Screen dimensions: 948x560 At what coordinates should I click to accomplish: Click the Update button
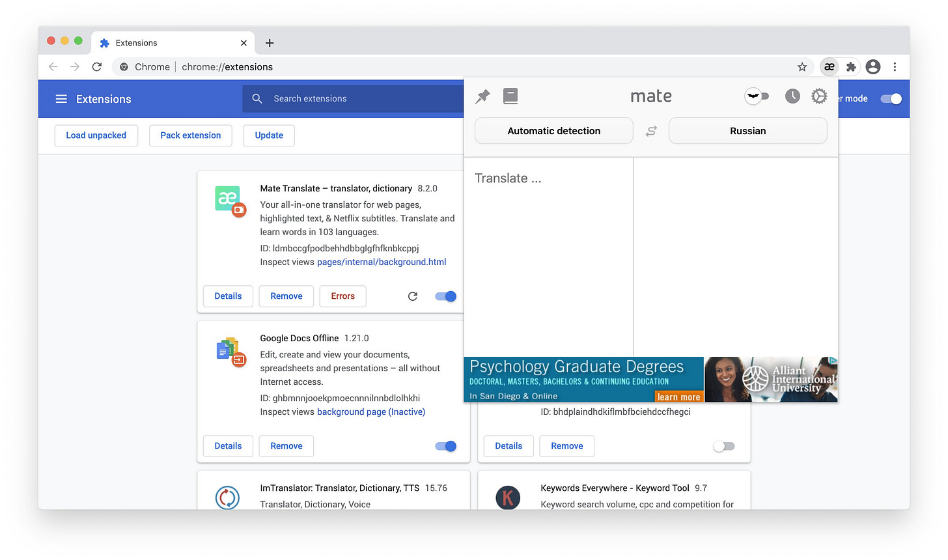(x=269, y=135)
